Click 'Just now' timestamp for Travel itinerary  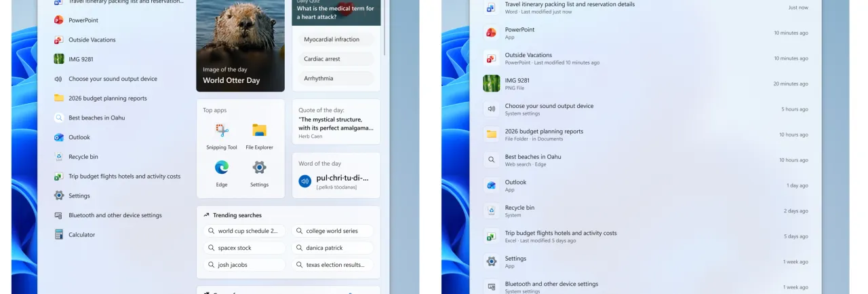tap(798, 7)
